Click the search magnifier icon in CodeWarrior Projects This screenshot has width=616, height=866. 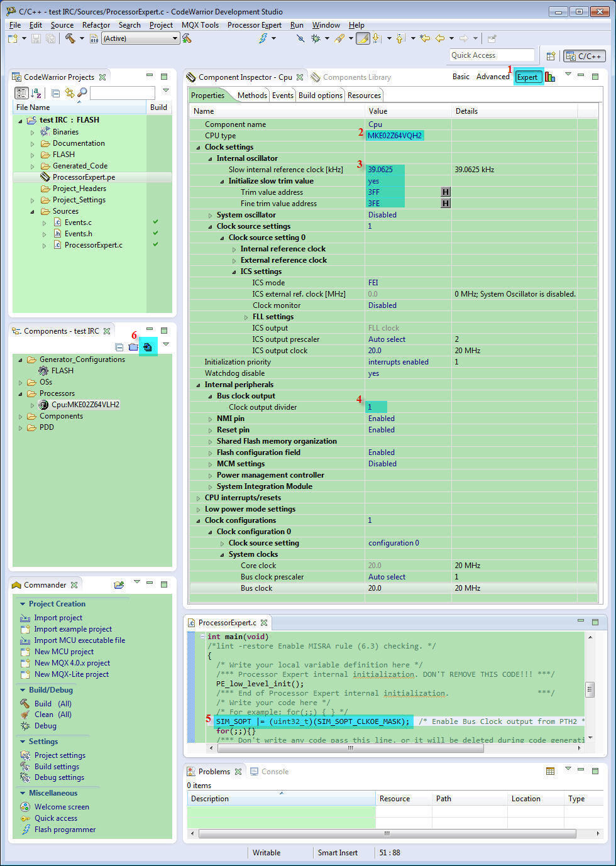click(x=82, y=93)
